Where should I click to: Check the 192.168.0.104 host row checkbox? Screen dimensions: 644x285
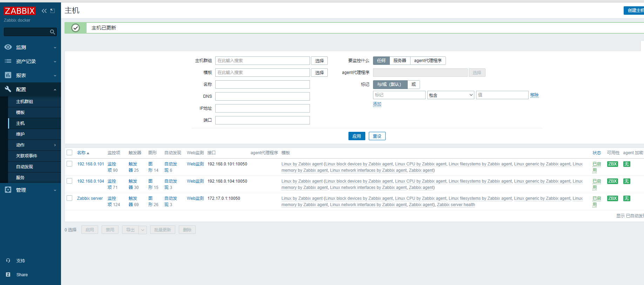(x=69, y=181)
